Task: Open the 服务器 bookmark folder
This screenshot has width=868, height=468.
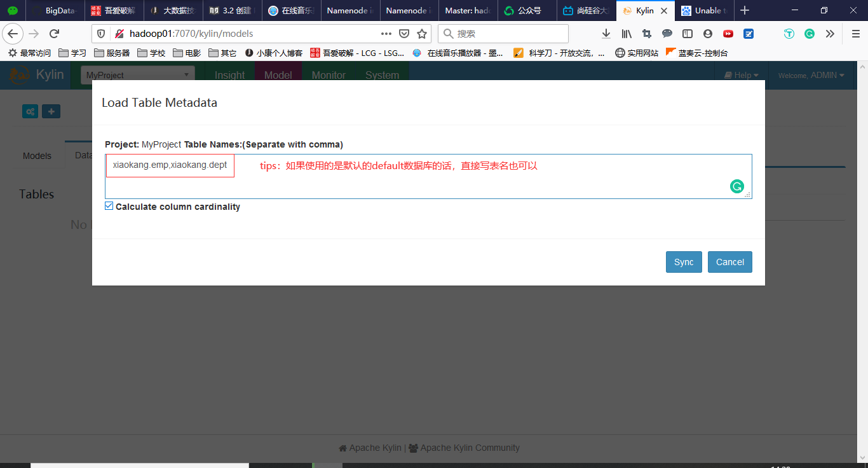Action: [x=112, y=53]
